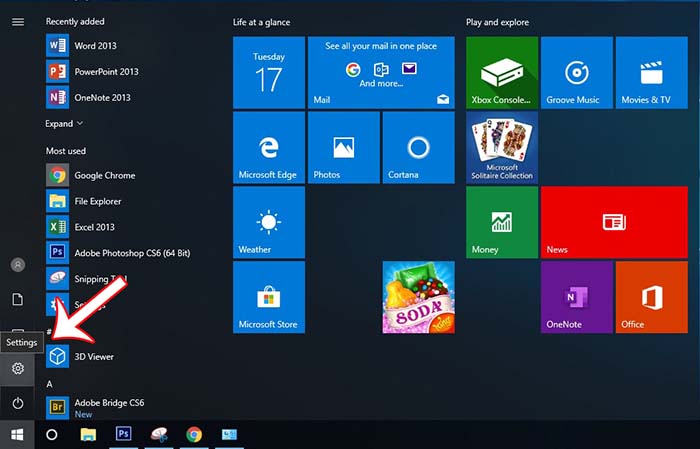Open Microsoft Store tile

coord(269,297)
